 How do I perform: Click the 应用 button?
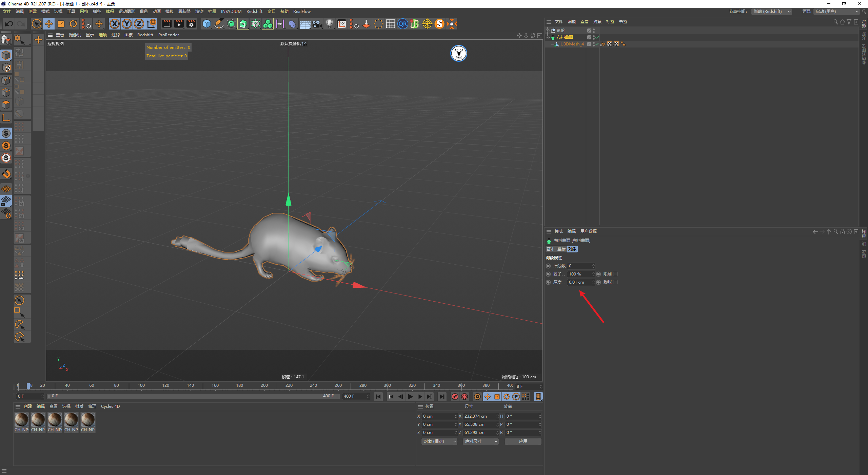pyautogui.click(x=523, y=441)
